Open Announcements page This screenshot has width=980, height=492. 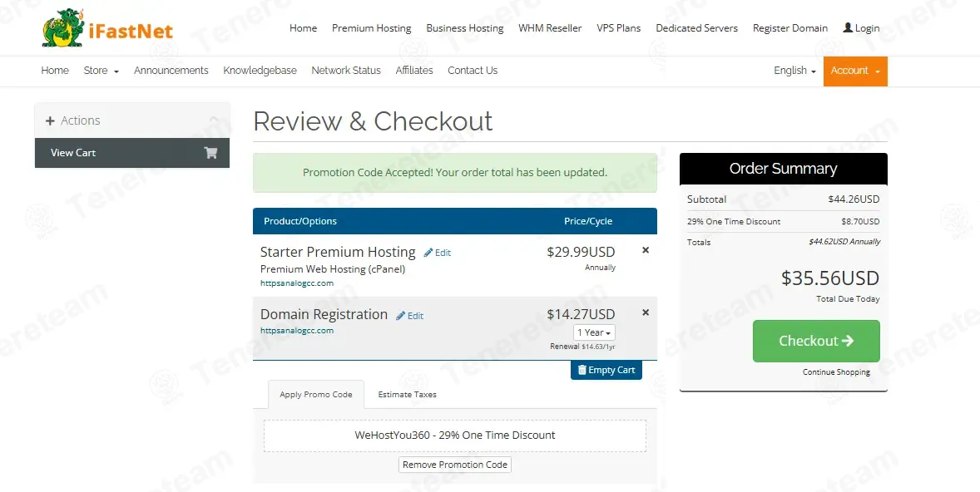tap(171, 71)
